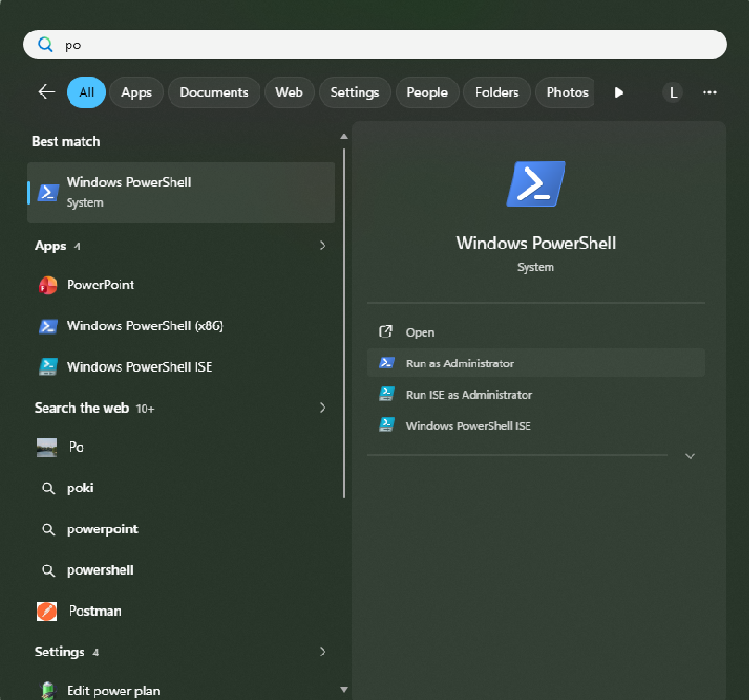Choose Run ISE as Administrator

click(x=536, y=394)
